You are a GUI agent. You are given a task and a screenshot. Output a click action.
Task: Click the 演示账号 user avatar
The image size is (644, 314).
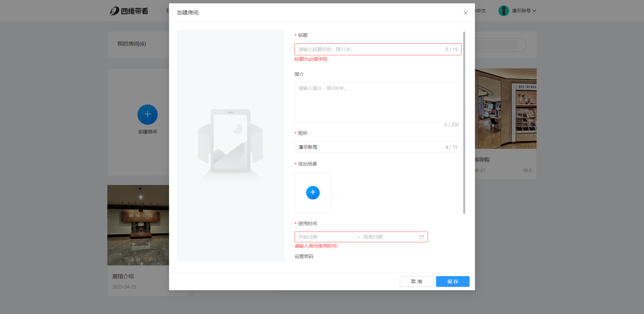(503, 11)
